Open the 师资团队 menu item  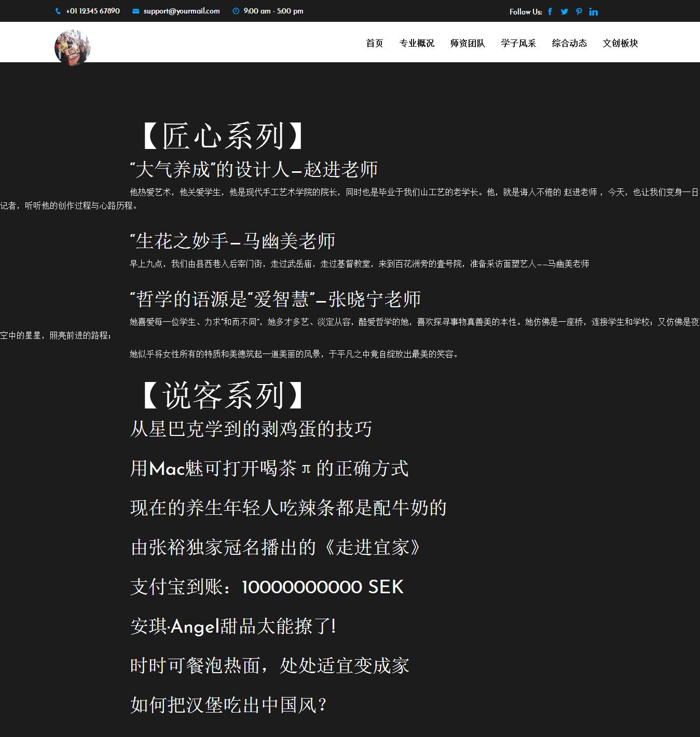click(x=468, y=43)
